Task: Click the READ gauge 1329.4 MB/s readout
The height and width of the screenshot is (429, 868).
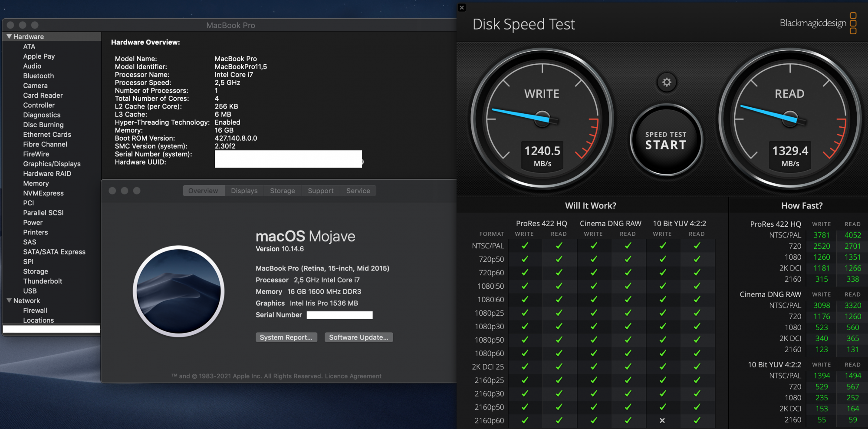Action: [790, 156]
